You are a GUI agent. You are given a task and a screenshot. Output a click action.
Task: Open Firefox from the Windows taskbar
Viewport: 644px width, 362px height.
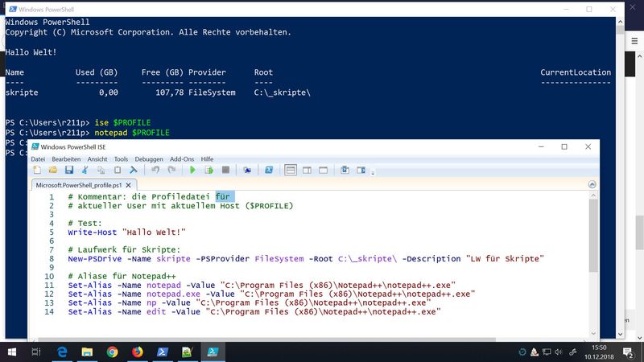[x=137, y=351]
